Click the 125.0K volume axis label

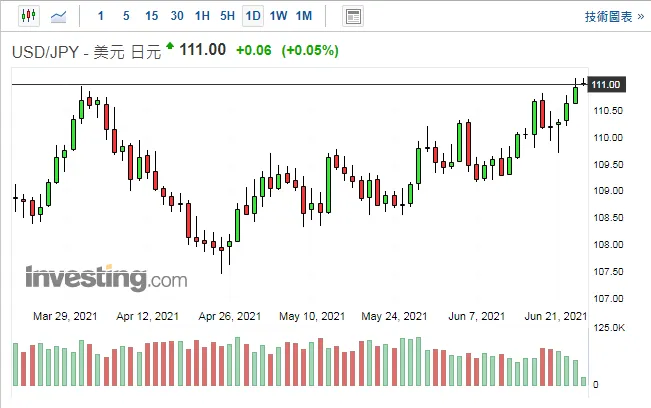[x=609, y=328]
